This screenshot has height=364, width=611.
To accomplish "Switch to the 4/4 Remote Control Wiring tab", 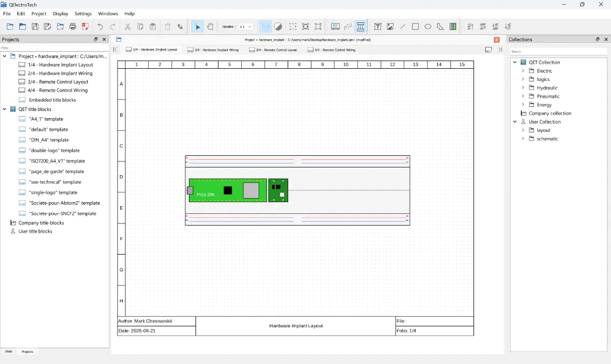I will [332, 50].
